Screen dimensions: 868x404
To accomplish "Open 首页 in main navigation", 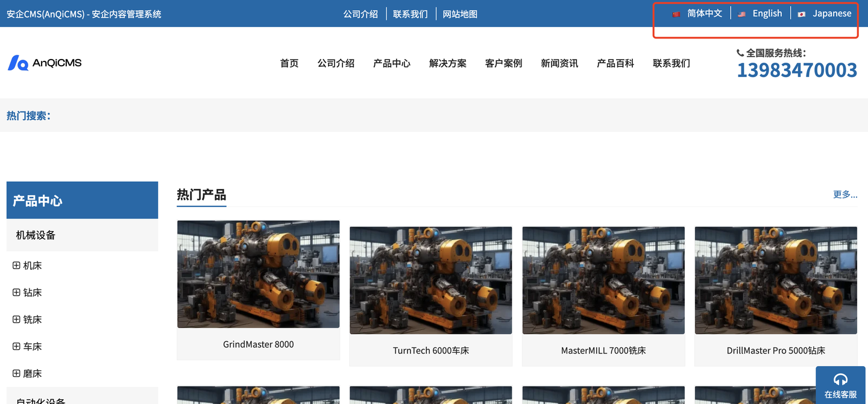I will 289,63.
